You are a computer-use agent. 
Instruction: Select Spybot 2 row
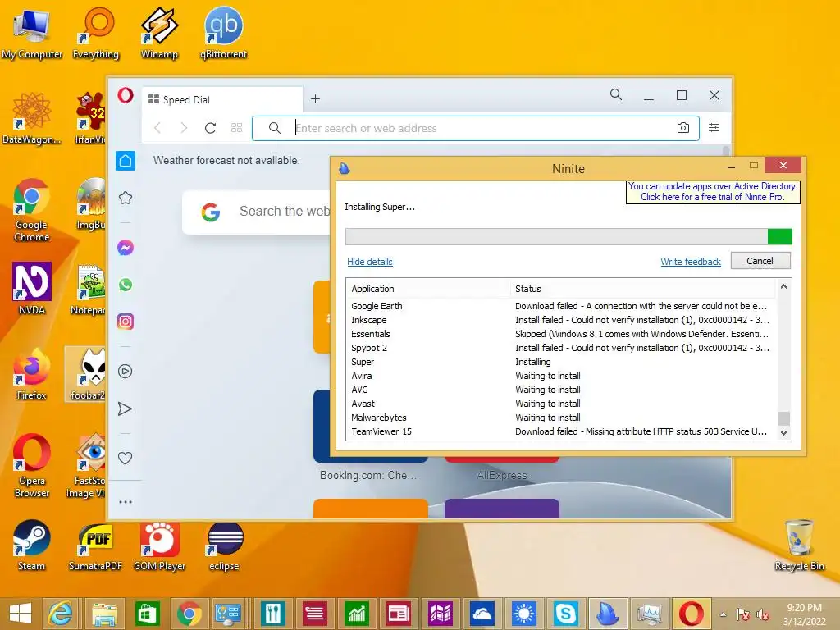561,348
